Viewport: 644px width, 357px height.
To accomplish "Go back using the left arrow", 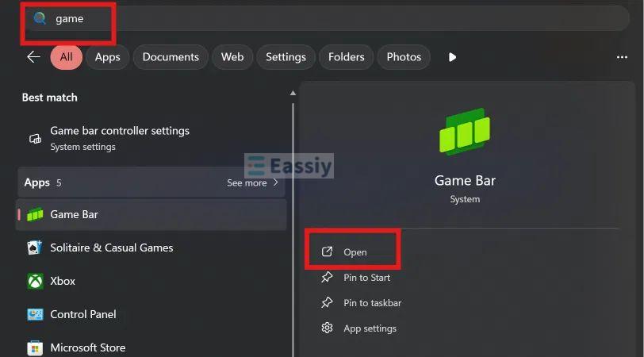I will click(33, 56).
